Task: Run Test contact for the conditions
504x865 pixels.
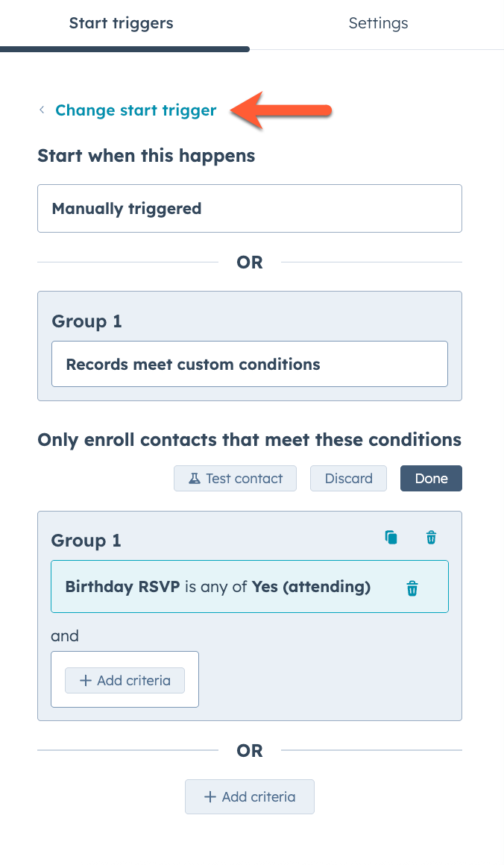Action: pyautogui.click(x=235, y=478)
